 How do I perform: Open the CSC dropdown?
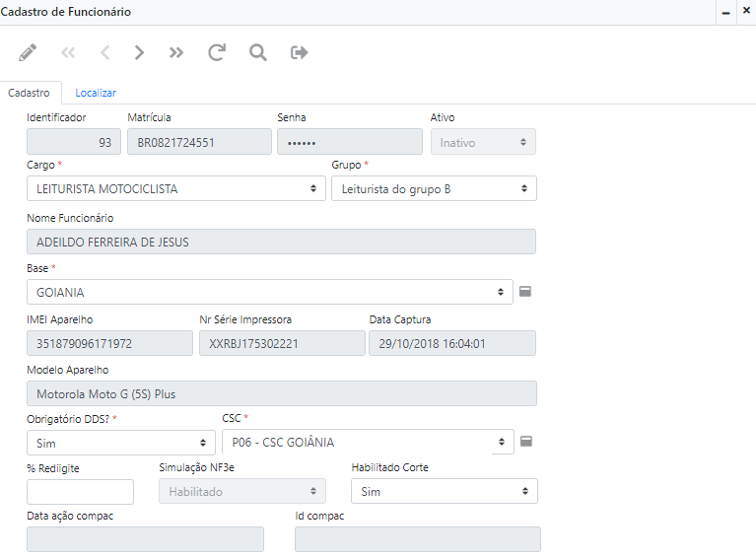click(367, 442)
